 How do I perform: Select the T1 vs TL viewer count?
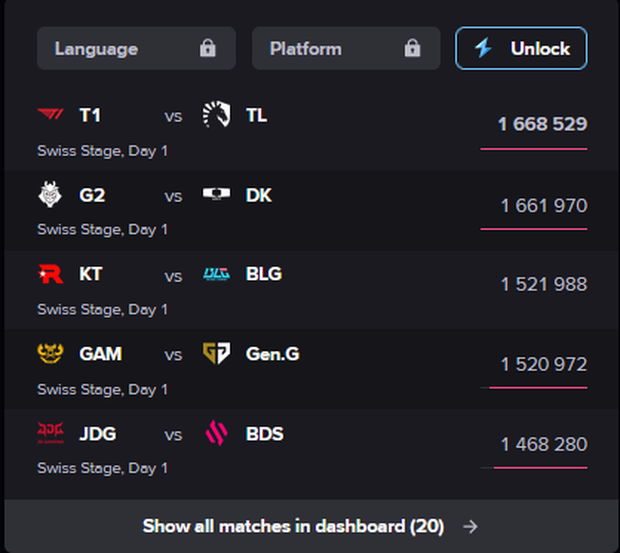point(542,125)
